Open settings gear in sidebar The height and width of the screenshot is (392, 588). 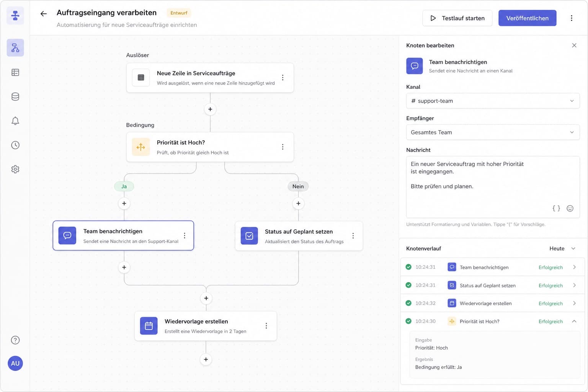[x=15, y=169]
